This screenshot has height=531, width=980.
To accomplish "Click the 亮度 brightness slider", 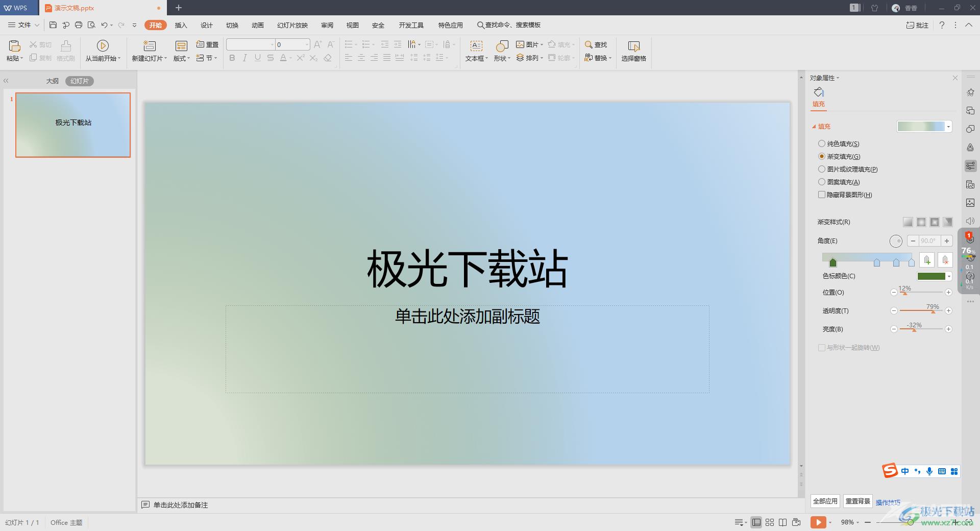I will (x=921, y=329).
